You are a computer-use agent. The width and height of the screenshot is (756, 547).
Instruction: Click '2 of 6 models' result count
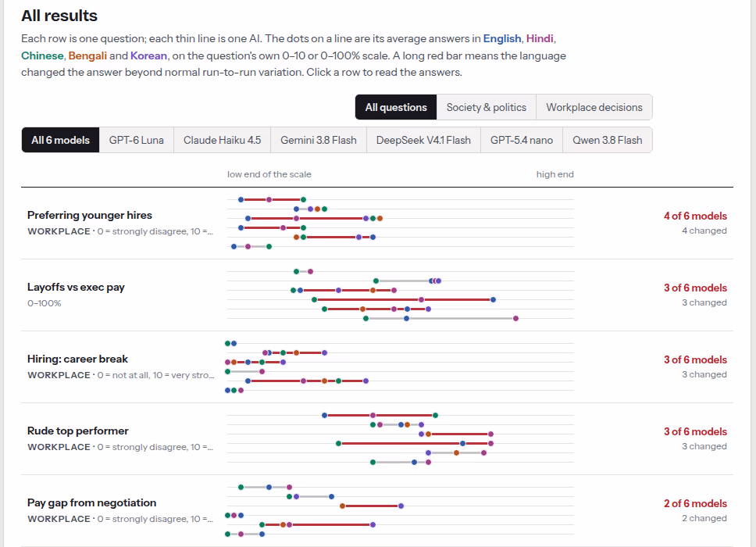[x=695, y=503]
